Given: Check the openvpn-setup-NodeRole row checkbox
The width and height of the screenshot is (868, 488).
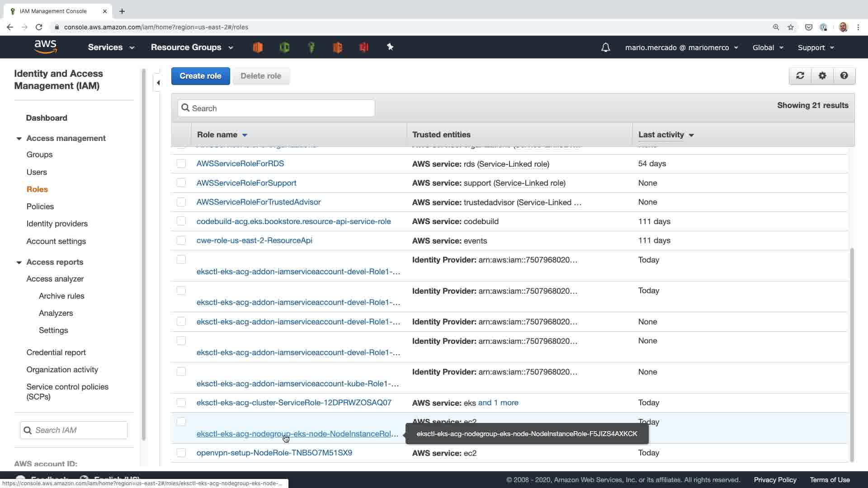Looking at the screenshot, I should click(181, 453).
